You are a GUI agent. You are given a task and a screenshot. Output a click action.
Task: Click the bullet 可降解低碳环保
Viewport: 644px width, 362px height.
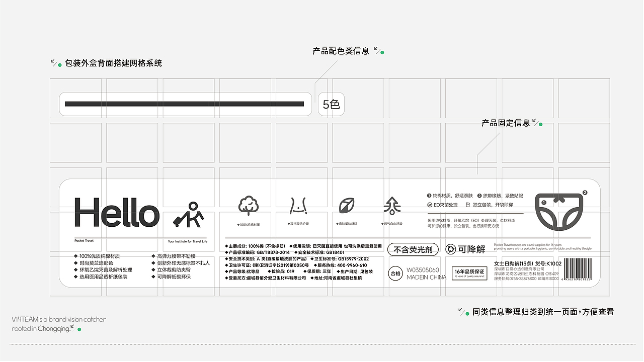[x=171, y=277]
